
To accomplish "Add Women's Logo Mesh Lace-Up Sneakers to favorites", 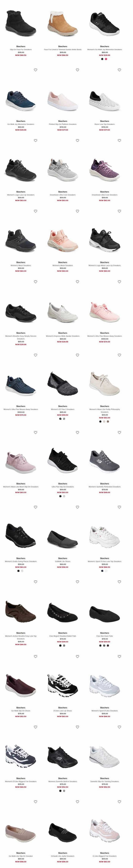I will 119,211.
